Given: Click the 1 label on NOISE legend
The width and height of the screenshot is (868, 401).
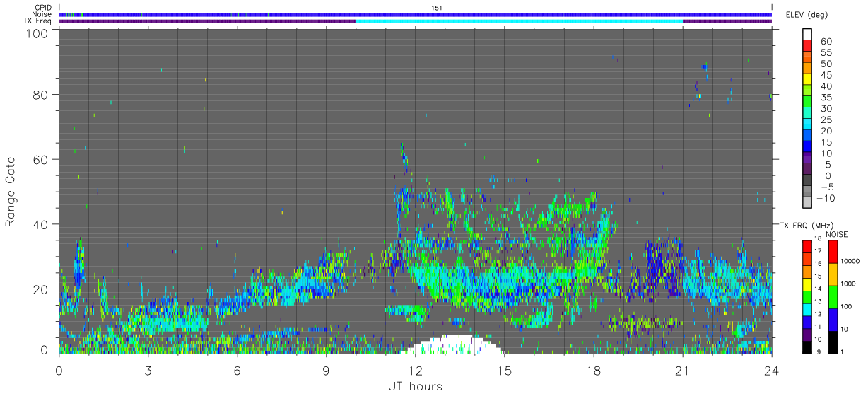Looking at the screenshot, I should pos(843,352).
